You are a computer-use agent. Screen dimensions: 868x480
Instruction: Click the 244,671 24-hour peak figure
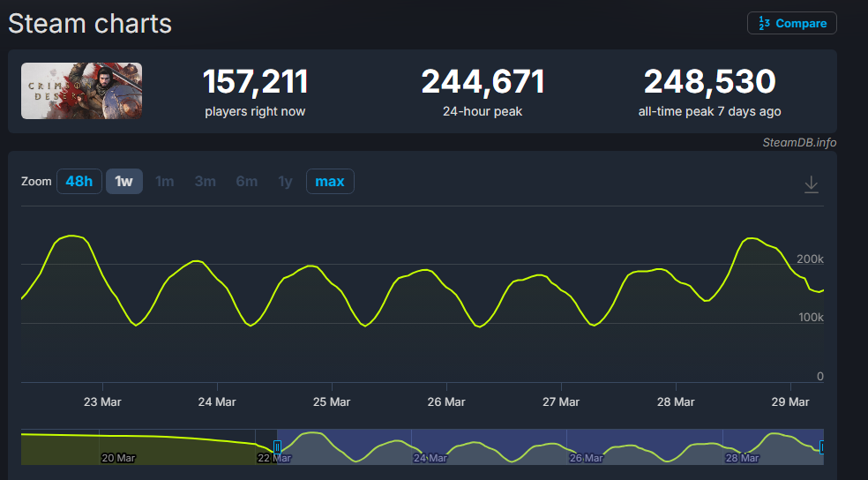pyautogui.click(x=483, y=82)
